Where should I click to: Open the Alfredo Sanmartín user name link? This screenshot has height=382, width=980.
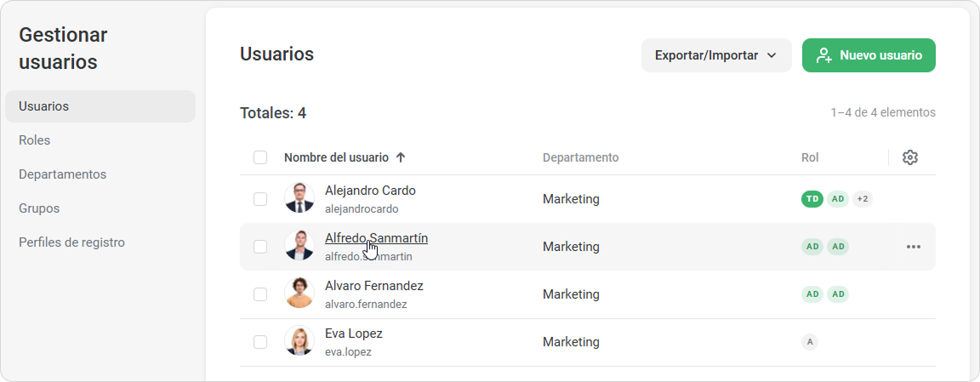376,238
